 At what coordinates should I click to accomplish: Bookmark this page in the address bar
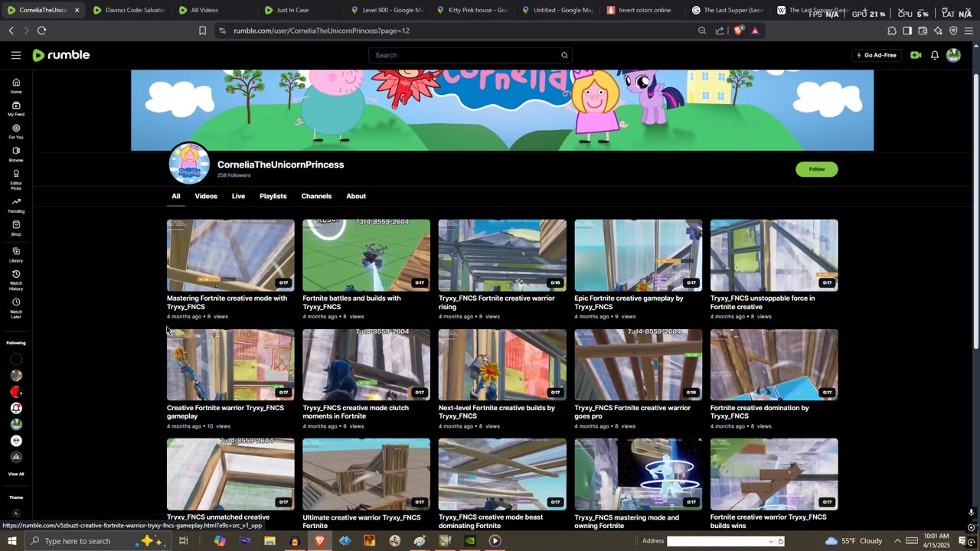coord(202,31)
